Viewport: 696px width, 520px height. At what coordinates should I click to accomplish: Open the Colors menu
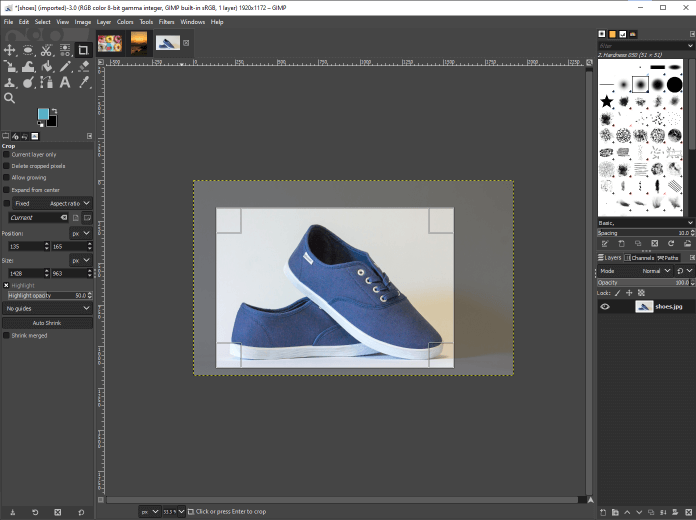125,22
